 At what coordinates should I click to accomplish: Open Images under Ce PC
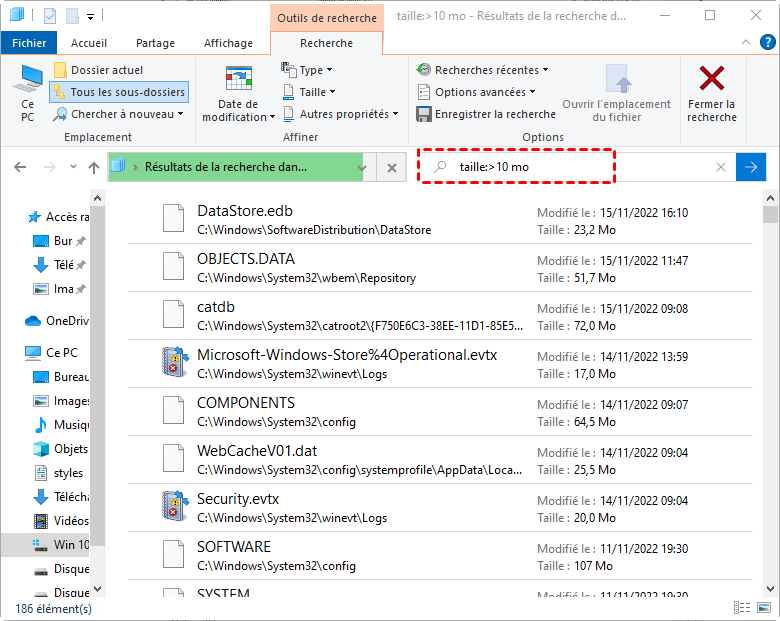click(61, 401)
